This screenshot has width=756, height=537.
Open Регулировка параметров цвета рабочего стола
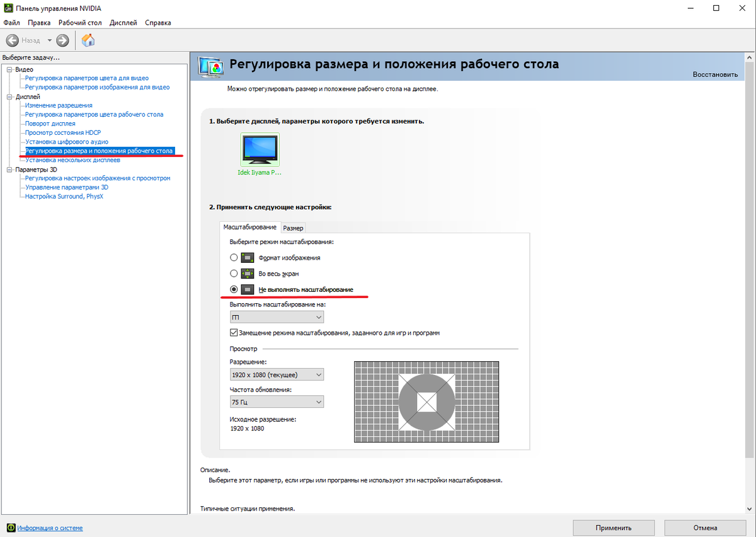point(94,115)
